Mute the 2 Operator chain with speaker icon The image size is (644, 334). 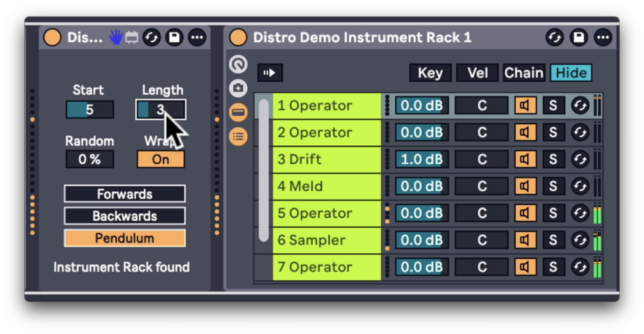[525, 132]
